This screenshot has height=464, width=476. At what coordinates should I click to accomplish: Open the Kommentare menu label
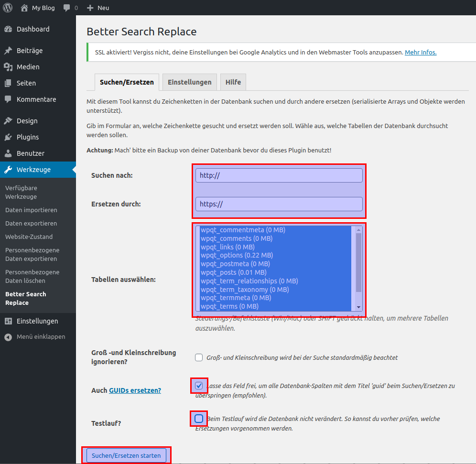[36, 99]
